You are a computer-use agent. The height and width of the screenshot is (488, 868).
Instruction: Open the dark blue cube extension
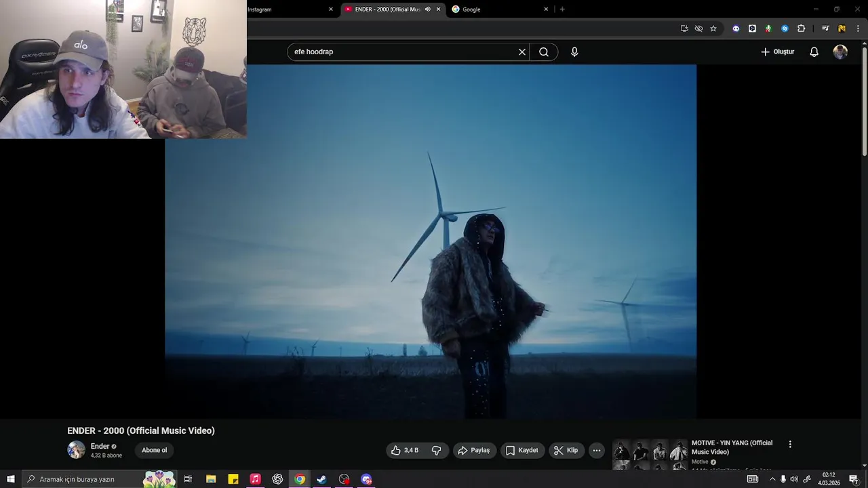(752, 28)
